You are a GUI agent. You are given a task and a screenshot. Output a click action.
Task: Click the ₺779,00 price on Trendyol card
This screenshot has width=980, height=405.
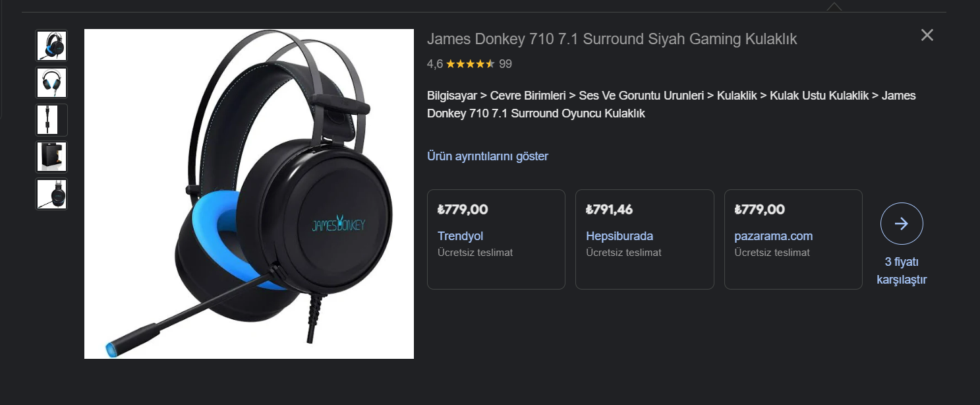[463, 210]
